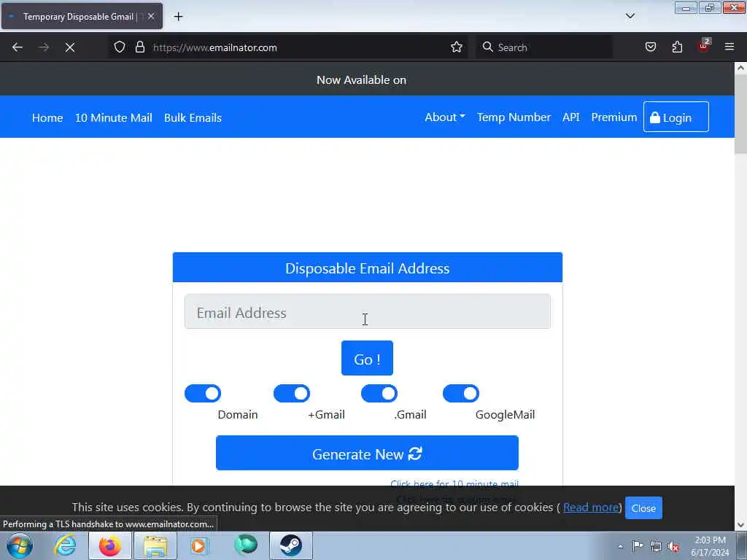The height and width of the screenshot is (560, 747).
Task: Click the Generate New button
Action: pyautogui.click(x=367, y=453)
